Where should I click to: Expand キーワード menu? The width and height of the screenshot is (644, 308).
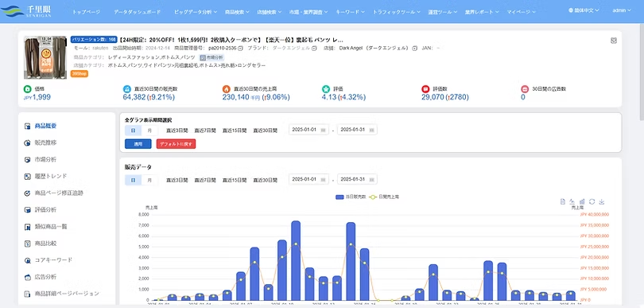pyautogui.click(x=350, y=12)
